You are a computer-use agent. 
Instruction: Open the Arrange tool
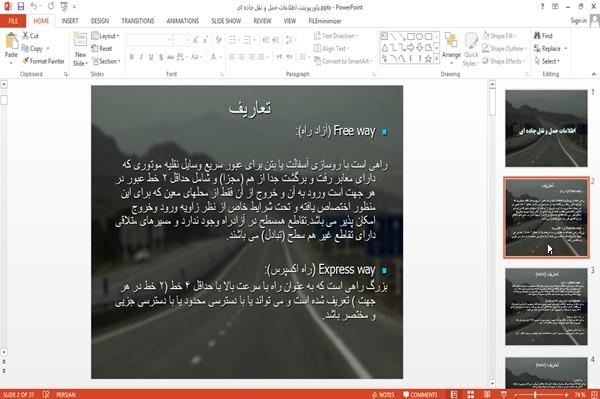451,48
